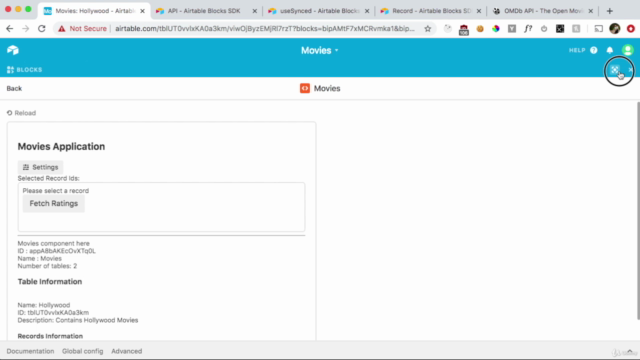Select the app ID text appA8bAKEcOvXTq0L
Image resolution: width=640 pixels, height=360 pixels.
click(x=62, y=251)
